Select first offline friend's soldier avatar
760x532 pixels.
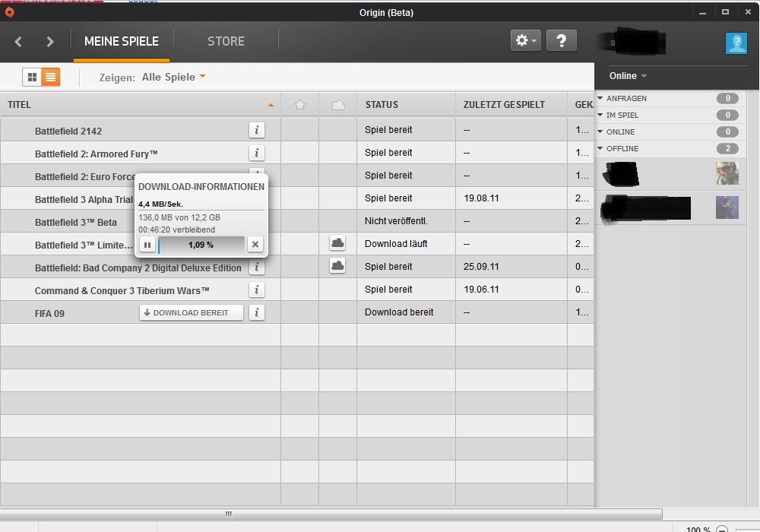pyautogui.click(x=727, y=173)
